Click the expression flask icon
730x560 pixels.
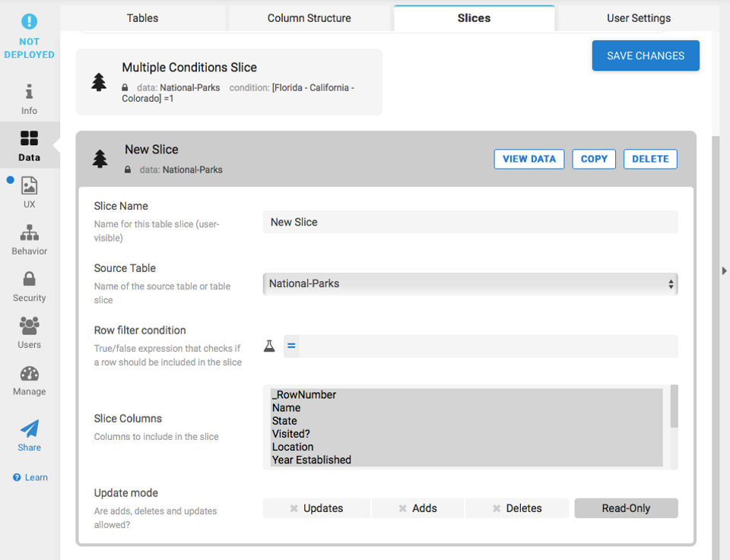(269, 346)
